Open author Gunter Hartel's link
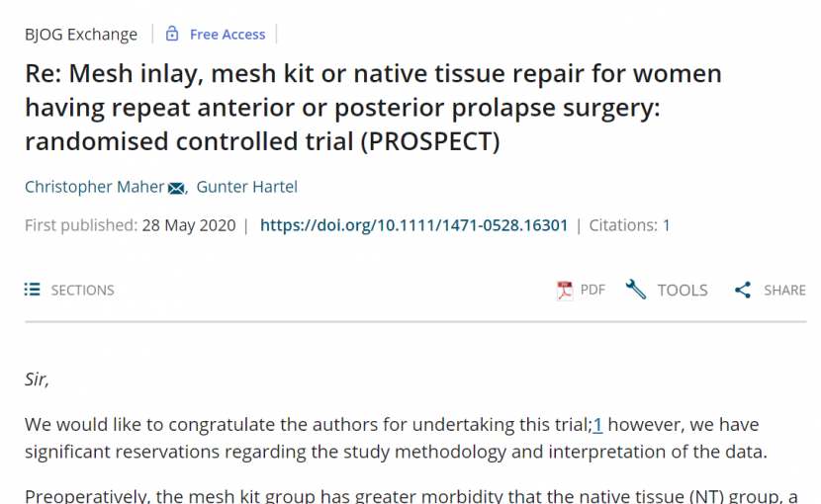Image resolution: width=821 pixels, height=504 pixels. tap(246, 187)
